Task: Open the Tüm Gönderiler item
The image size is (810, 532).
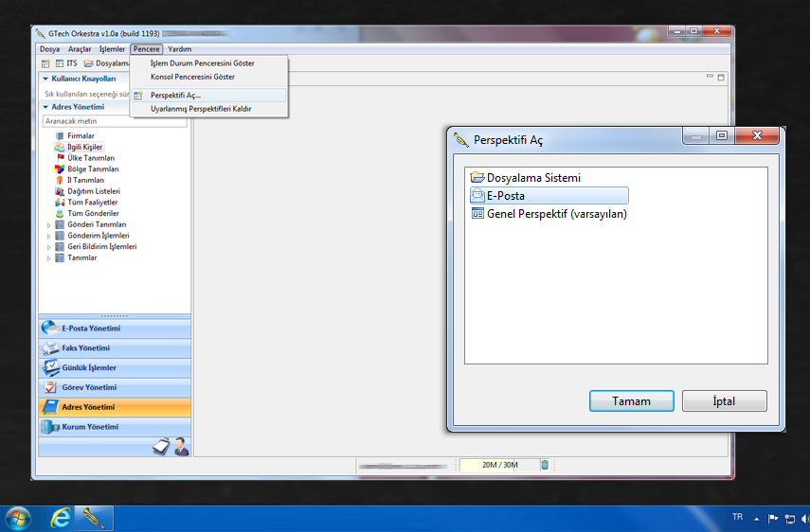Action: click(93, 213)
